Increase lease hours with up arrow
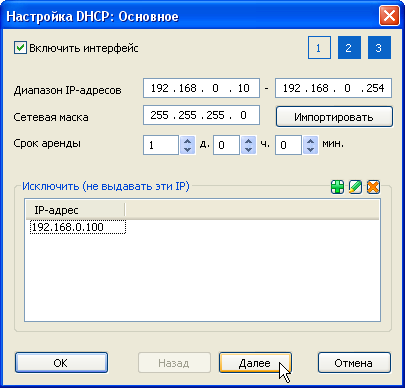 (x=248, y=141)
